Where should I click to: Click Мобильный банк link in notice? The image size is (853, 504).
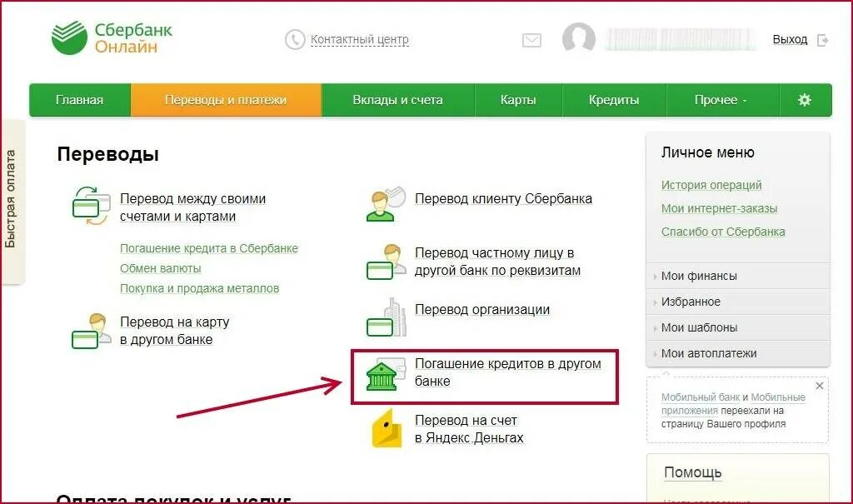pos(700,397)
